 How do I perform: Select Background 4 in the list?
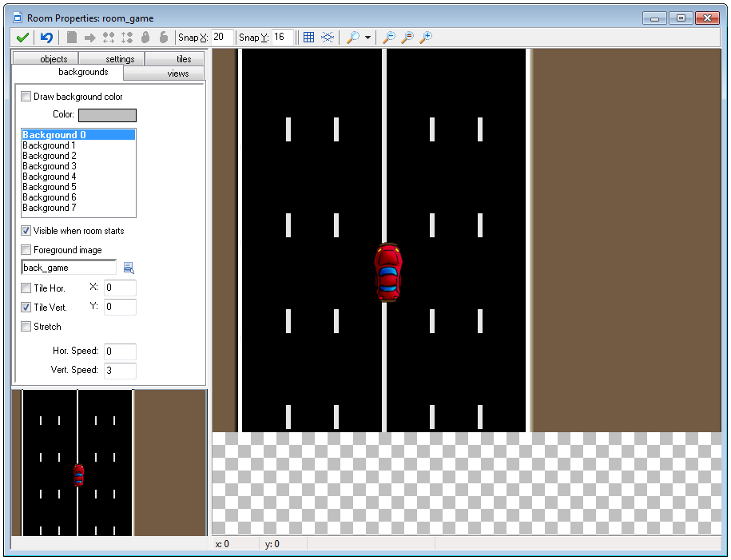click(x=79, y=177)
